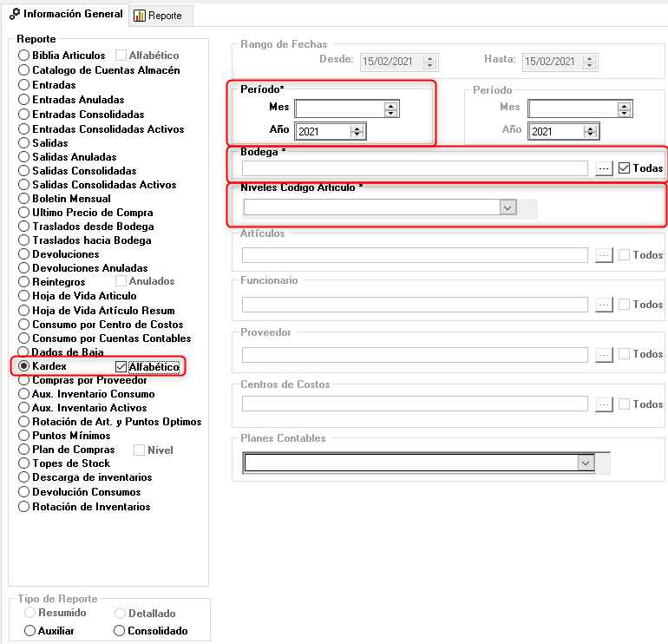Open the Planes Contables dropdown list
668x644 pixels.
585,463
